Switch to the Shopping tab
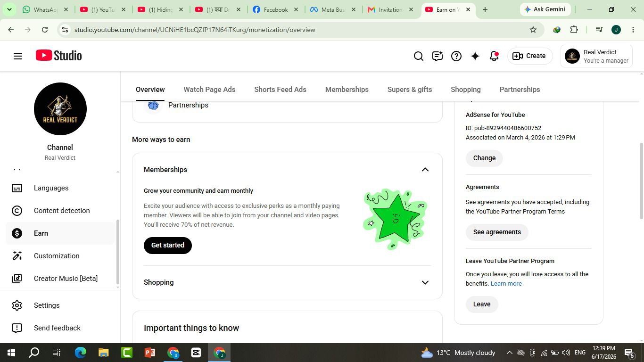 pyautogui.click(x=466, y=90)
